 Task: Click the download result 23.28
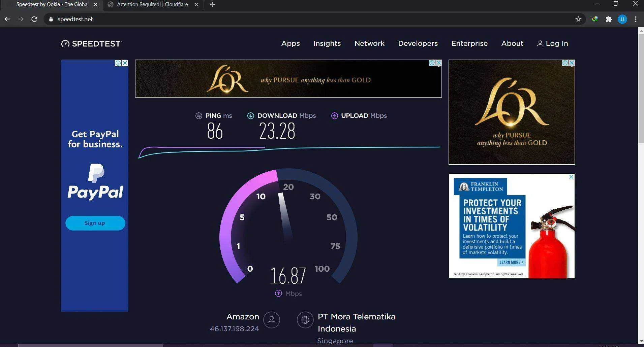tap(277, 131)
